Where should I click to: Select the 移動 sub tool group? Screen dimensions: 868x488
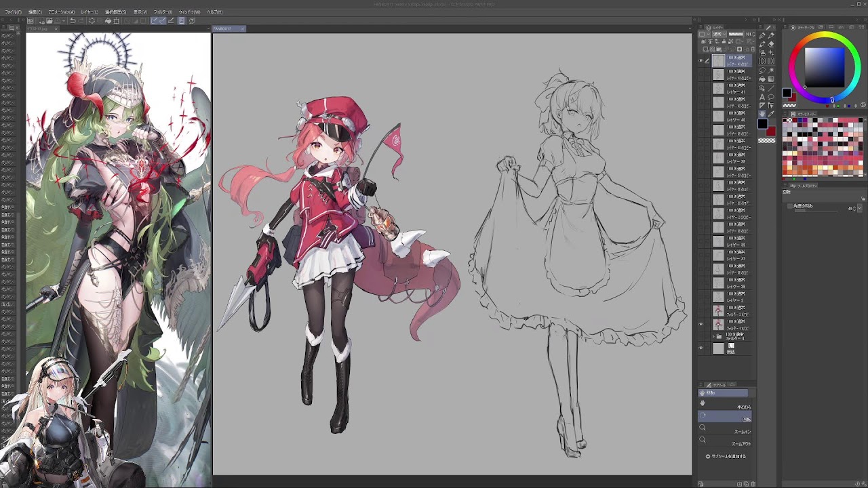pos(723,392)
